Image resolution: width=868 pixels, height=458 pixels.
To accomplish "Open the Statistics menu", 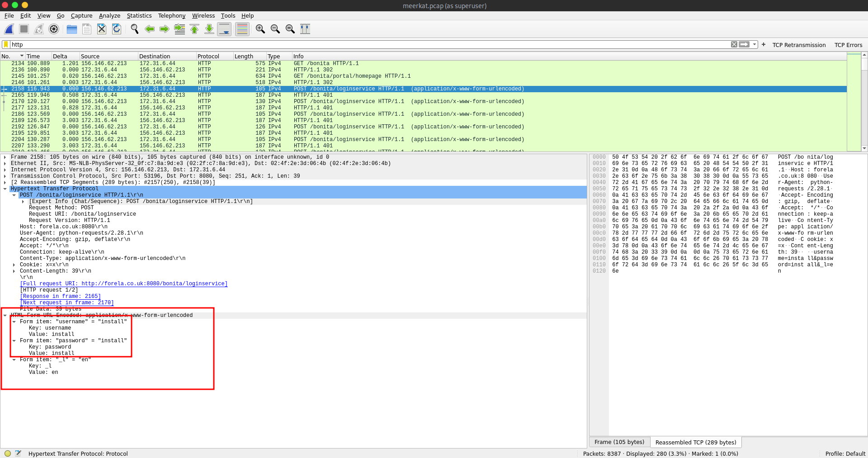I will coord(139,16).
